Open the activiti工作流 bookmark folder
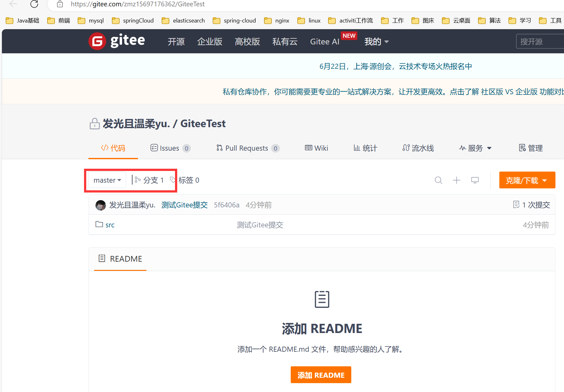 point(351,21)
